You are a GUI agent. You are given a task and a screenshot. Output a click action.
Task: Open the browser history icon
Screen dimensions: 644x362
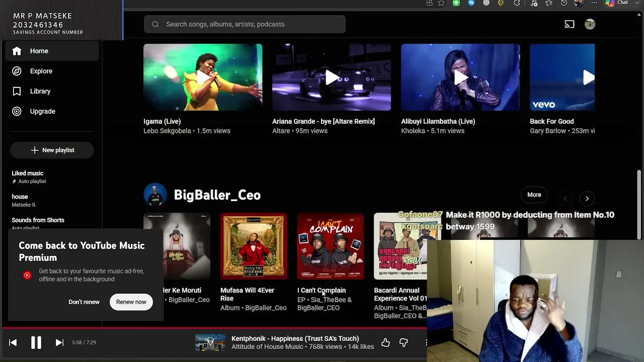[x=564, y=3]
